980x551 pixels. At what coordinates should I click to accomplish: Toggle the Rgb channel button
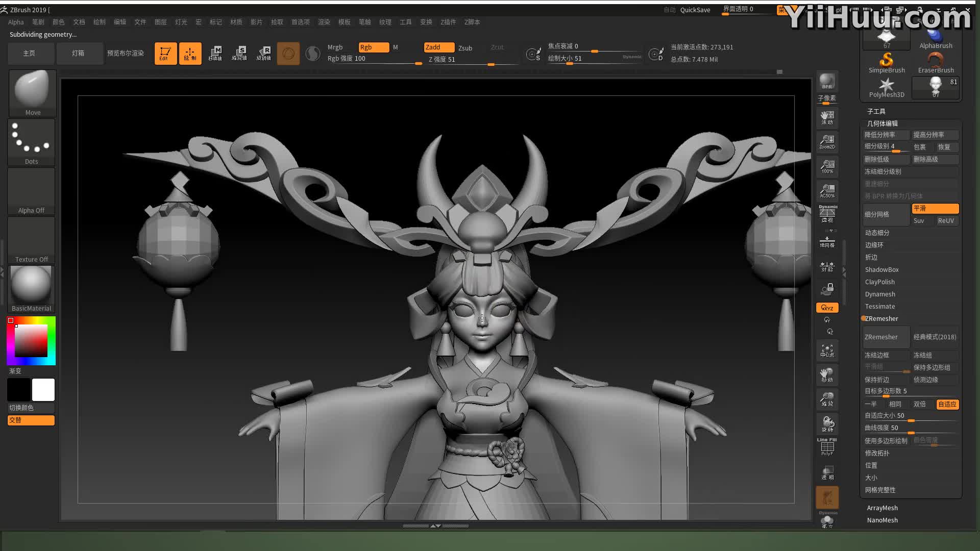374,47
